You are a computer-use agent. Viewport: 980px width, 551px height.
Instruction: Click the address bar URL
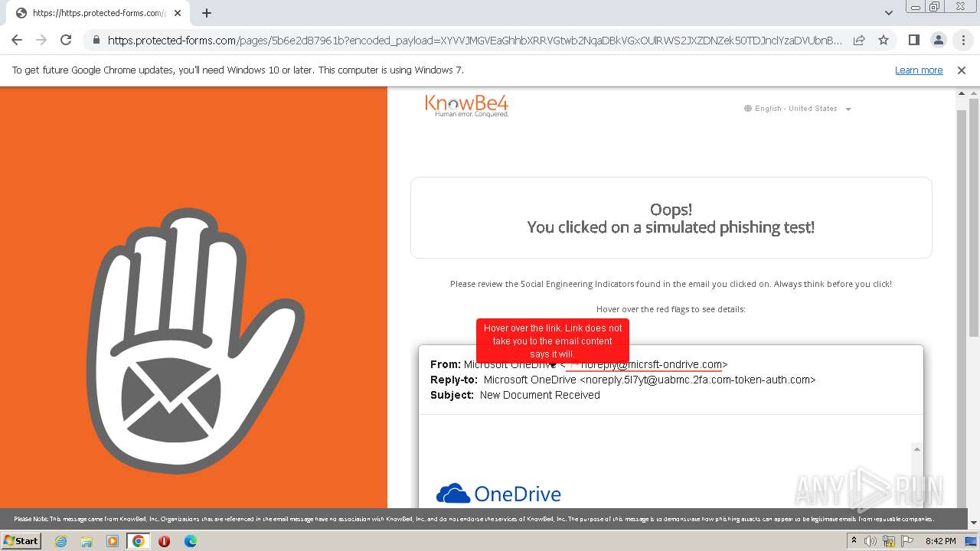pos(475,41)
